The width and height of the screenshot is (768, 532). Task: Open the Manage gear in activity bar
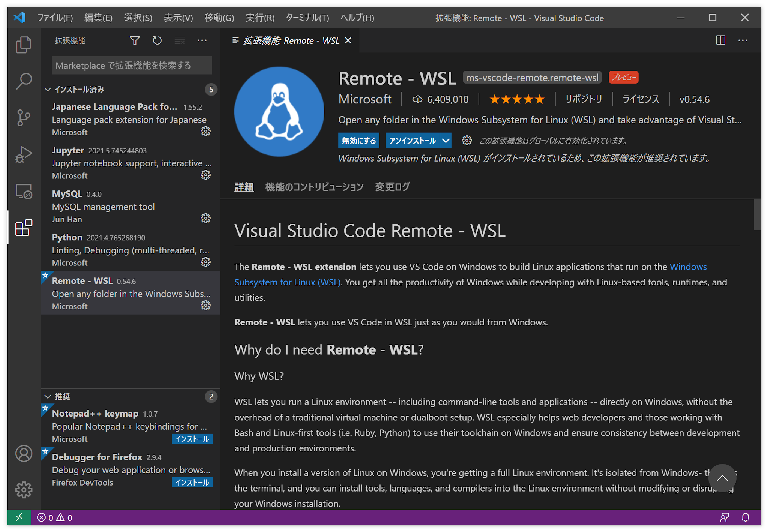(x=23, y=489)
